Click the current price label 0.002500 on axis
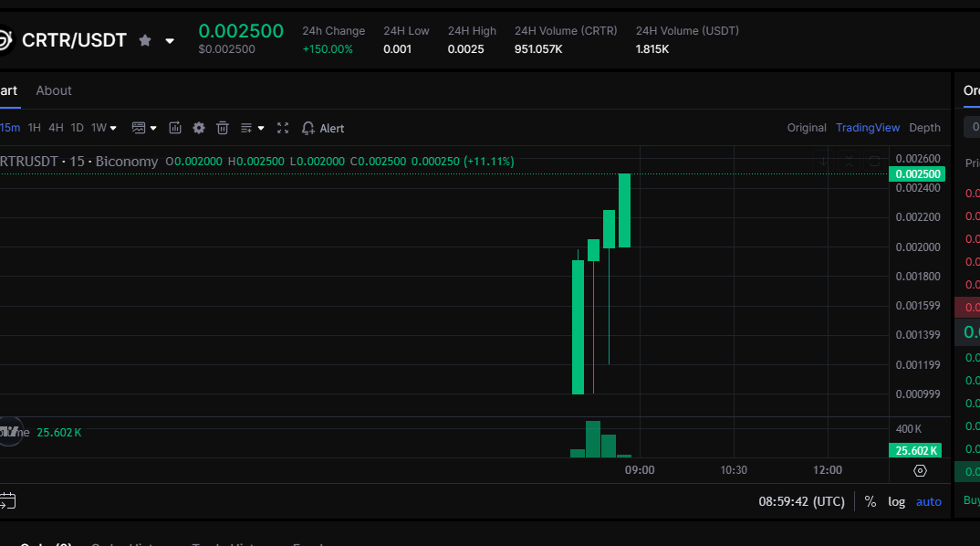 [917, 173]
